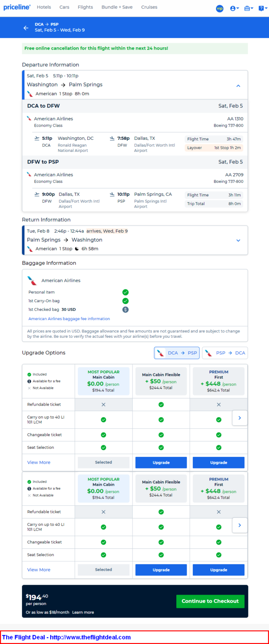Click the Included legend checkmark, first table
269x644 pixels.
[29, 374]
